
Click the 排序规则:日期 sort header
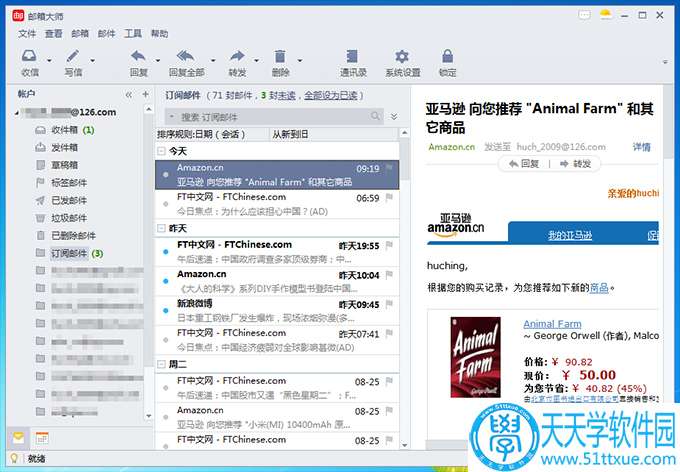(212, 134)
